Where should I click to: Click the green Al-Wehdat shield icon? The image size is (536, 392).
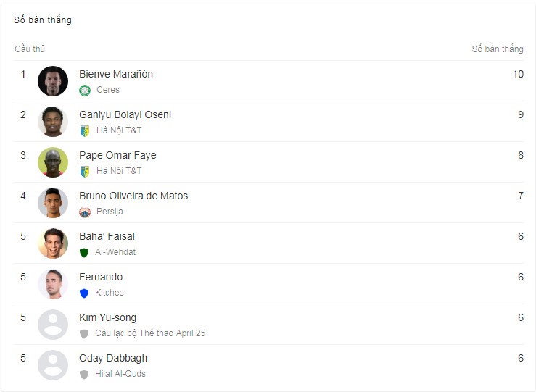coord(84,253)
